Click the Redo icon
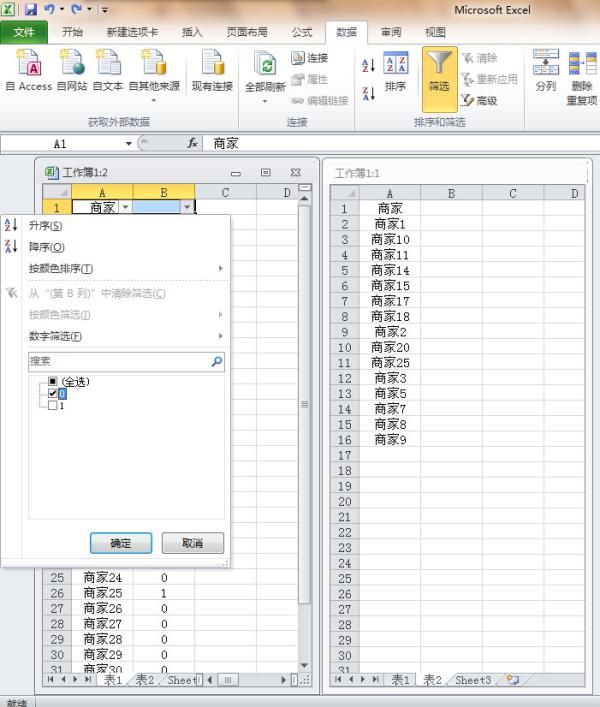The width and height of the screenshot is (600, 707). (x=77, y=9)
